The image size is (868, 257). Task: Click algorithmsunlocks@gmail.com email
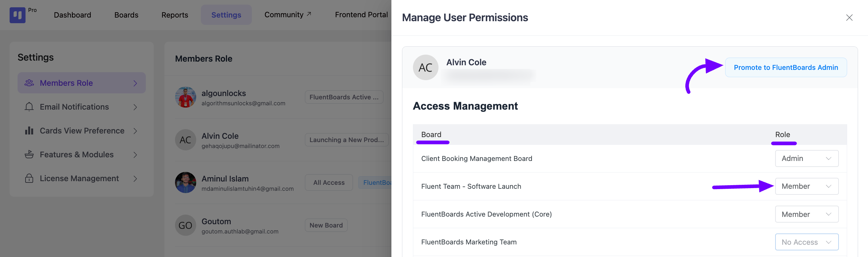[x=243, y=103]
